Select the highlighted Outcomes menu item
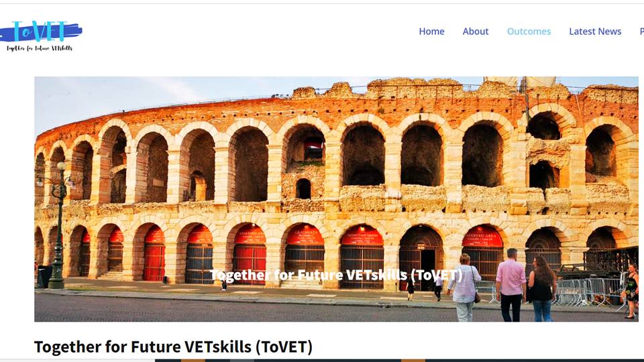This screenshot has width=644, height=362. (529, 32)
